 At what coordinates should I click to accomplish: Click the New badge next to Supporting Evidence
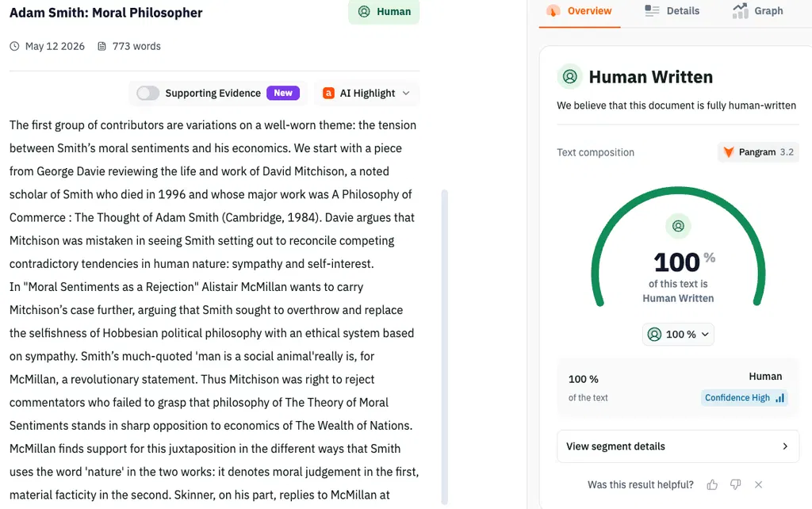coord(283,94)
